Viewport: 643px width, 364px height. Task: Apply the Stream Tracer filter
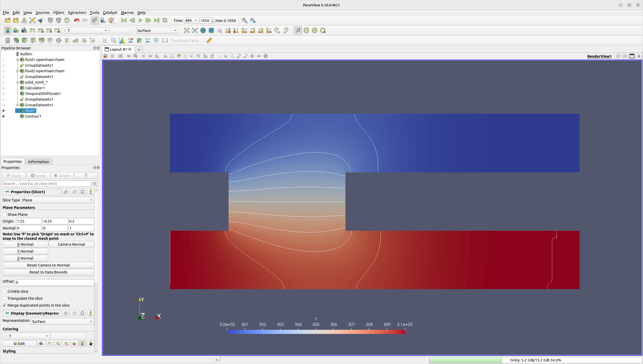click(66, 40)
